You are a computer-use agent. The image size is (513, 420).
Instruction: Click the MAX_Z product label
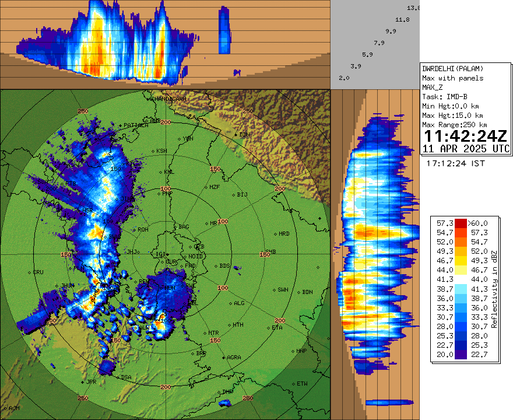[432, 87]
